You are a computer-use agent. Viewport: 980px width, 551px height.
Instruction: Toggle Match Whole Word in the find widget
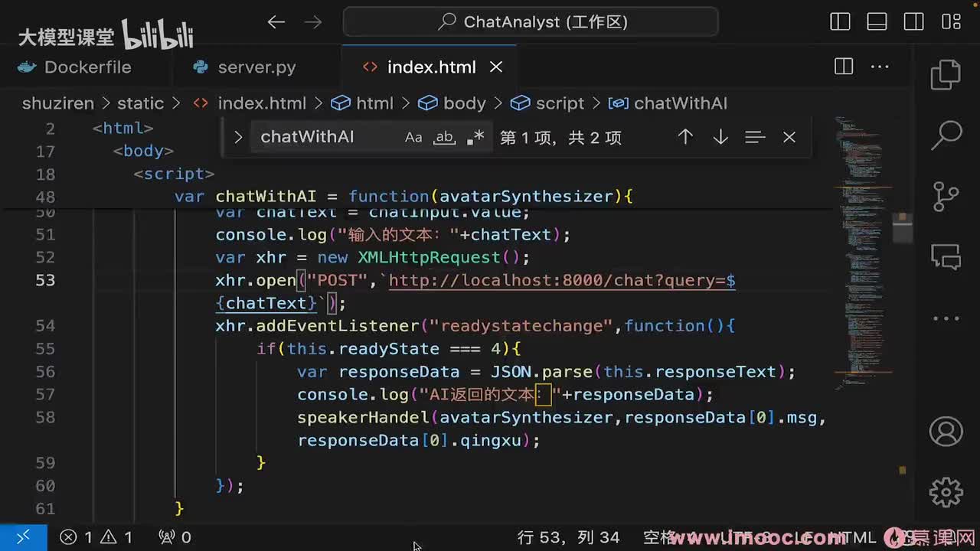tap(444, 138)
